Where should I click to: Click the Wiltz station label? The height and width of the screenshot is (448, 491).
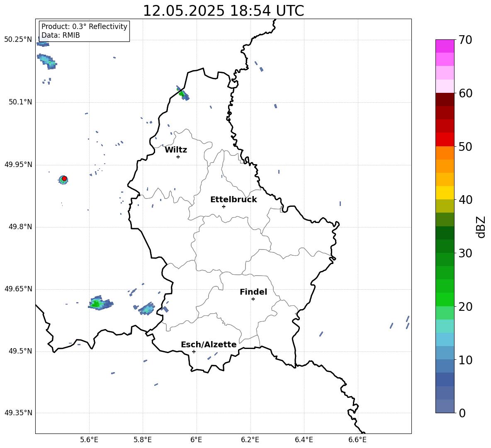coord(176,150)
